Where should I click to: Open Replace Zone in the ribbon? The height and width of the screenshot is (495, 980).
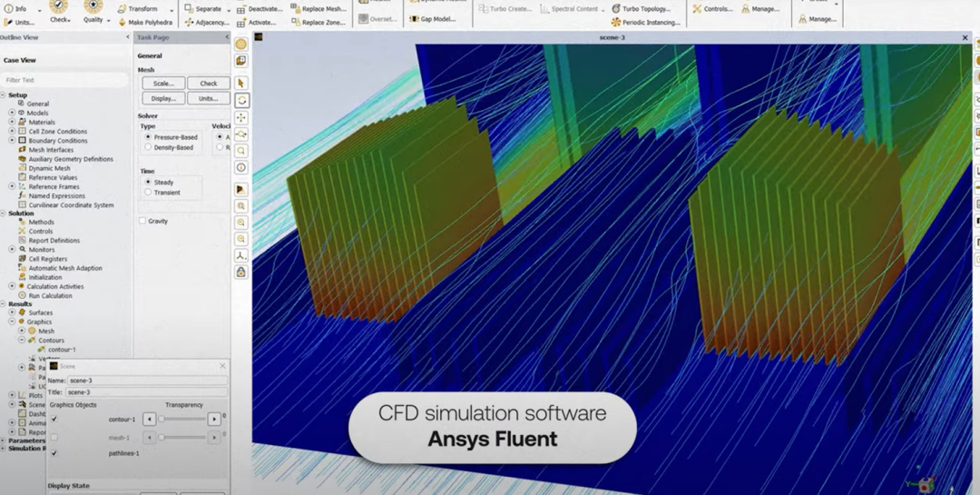tap(318, 22)
